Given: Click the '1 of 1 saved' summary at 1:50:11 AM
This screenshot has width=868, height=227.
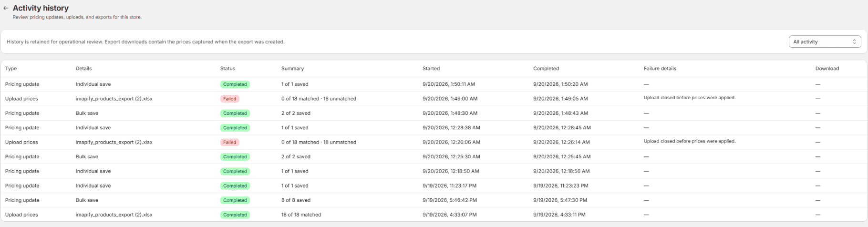Looking at the screenshot, I should click(295, 84).
